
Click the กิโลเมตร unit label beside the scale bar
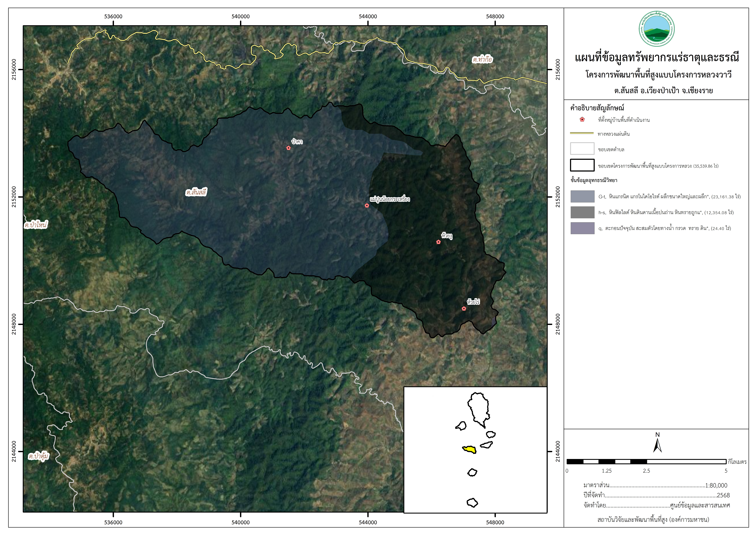[x=737, y=462]
